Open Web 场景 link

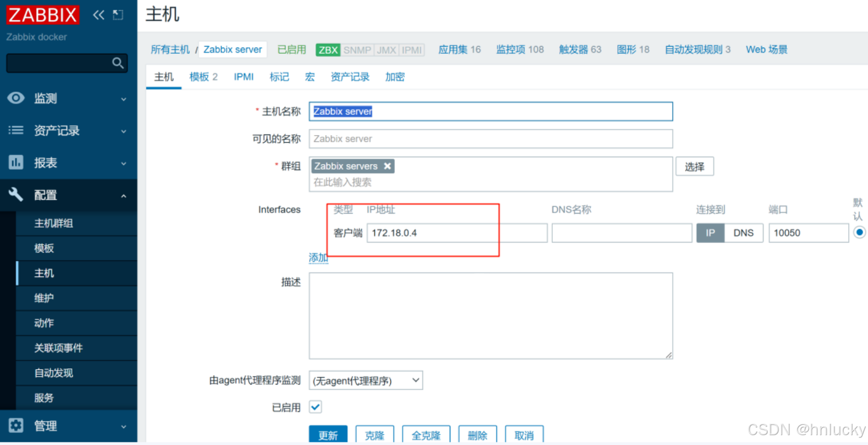pos(767,50)
